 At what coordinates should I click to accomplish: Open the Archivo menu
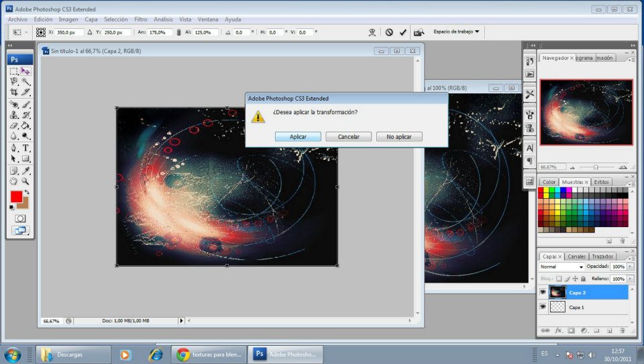pyautogui.click(x=17, y=19)
